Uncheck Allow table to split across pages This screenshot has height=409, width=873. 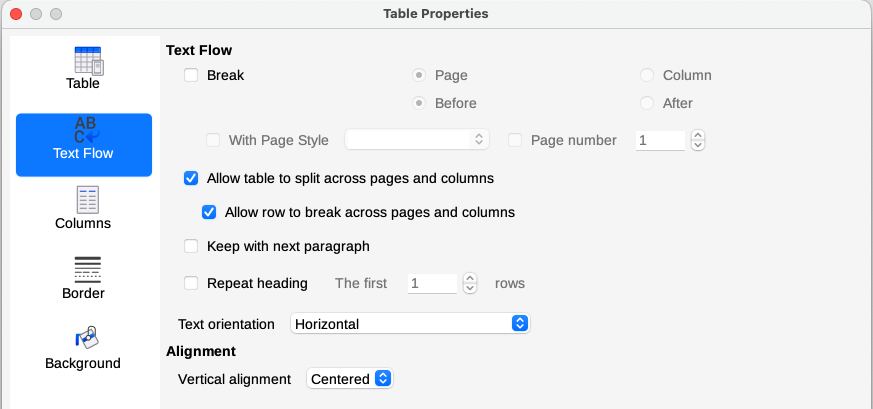[191, 178]
